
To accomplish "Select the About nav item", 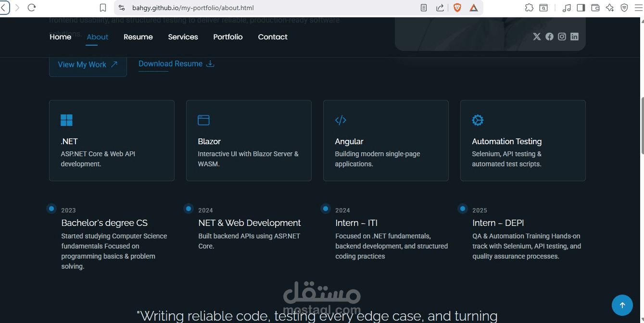I will click(98, 37).
